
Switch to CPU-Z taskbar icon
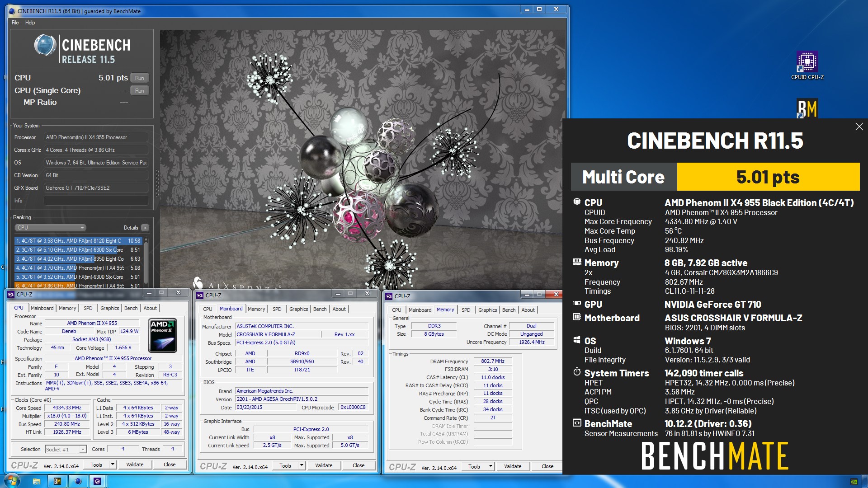pos(97,481)
